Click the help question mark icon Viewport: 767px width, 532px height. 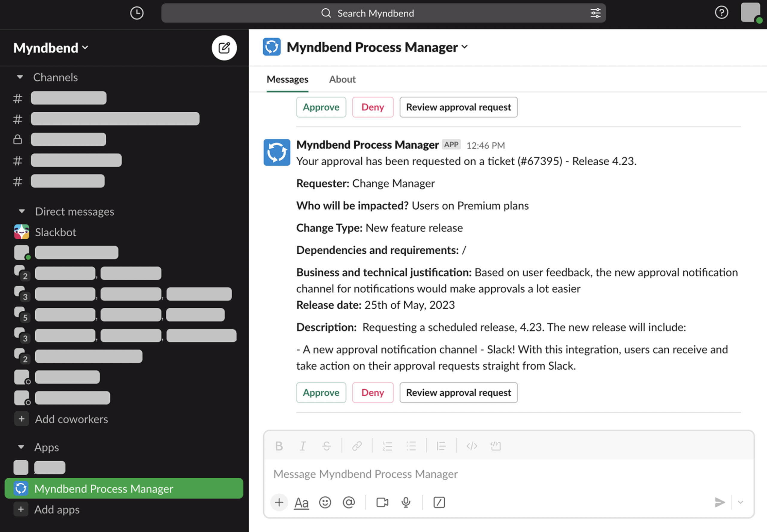(x=721, y=13)
